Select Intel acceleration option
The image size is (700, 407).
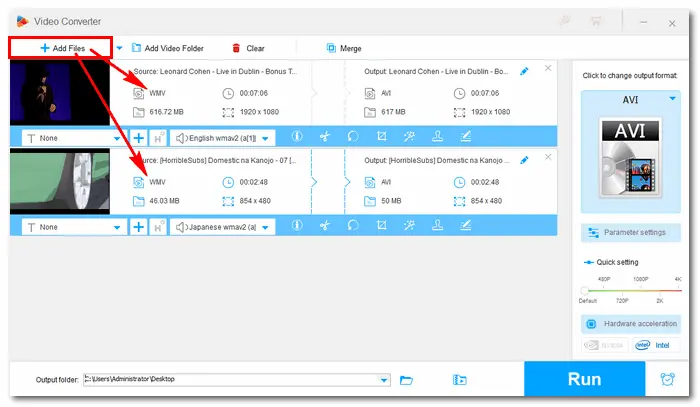point(655,345)
